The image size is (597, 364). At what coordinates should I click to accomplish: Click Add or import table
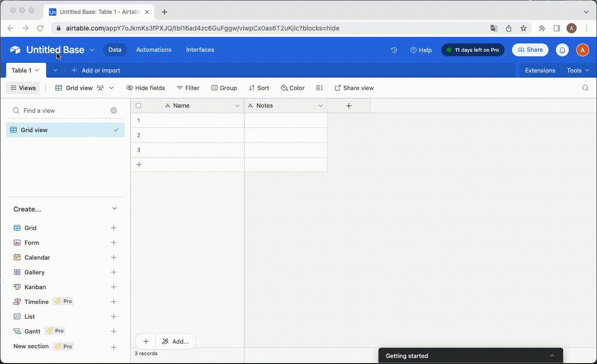point(96,71)
